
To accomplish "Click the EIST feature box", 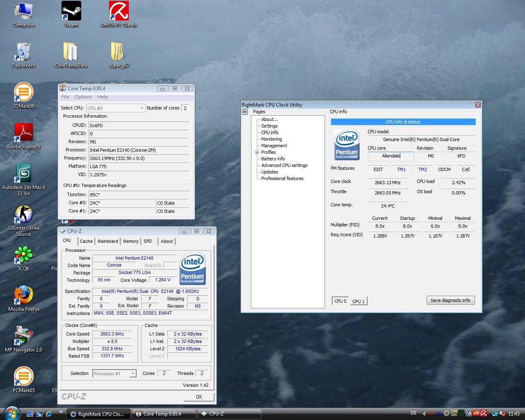I will coord(378,169).
